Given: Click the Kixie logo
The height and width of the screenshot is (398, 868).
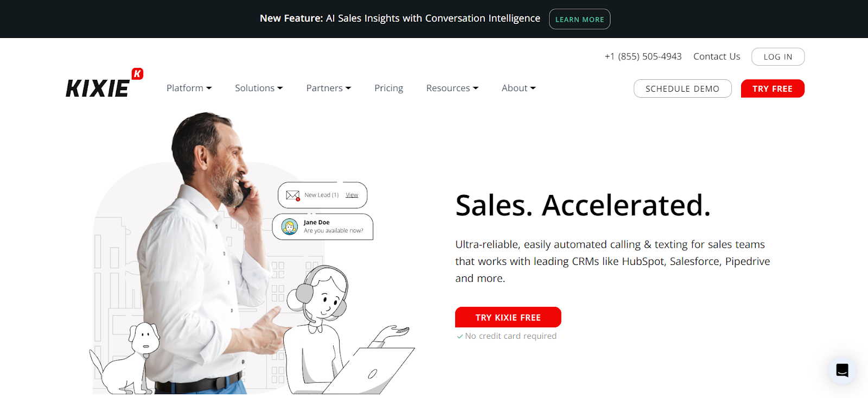Looking at the screenshot, I should (104, 83).
